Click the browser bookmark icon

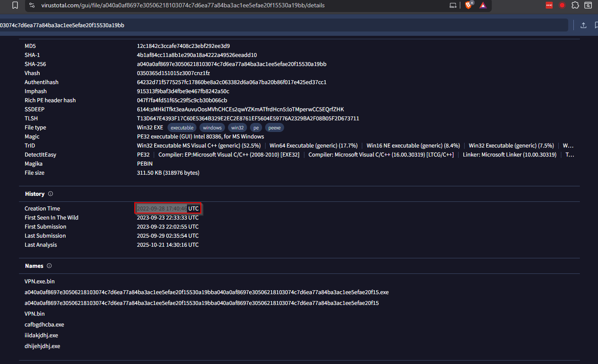coord(15,5)
